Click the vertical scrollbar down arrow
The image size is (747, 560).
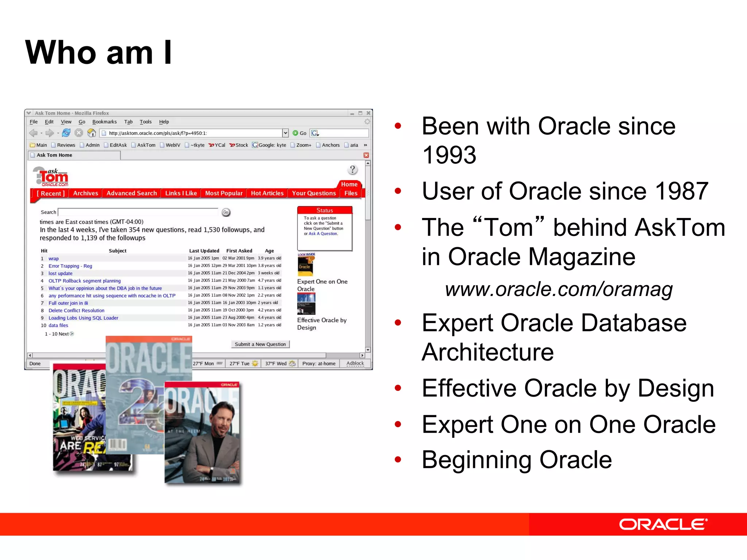[368, 350]
